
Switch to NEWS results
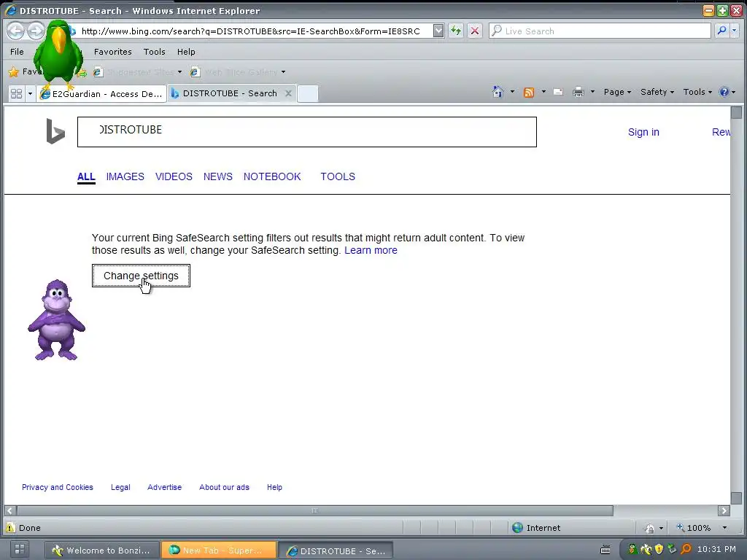point(217,176)
